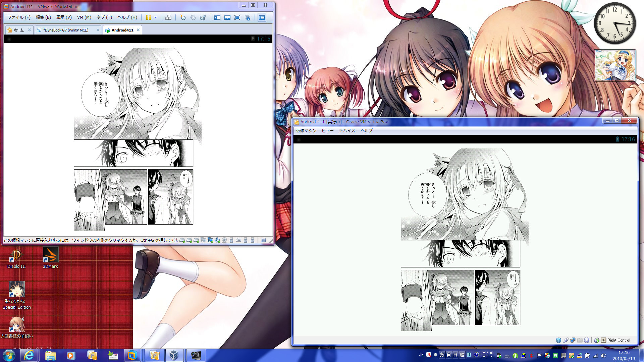Screen dimensions: 644x362
Task: Click the virtualization CPU chip icon in VirtualBox
Action: (x=587, y=340)
